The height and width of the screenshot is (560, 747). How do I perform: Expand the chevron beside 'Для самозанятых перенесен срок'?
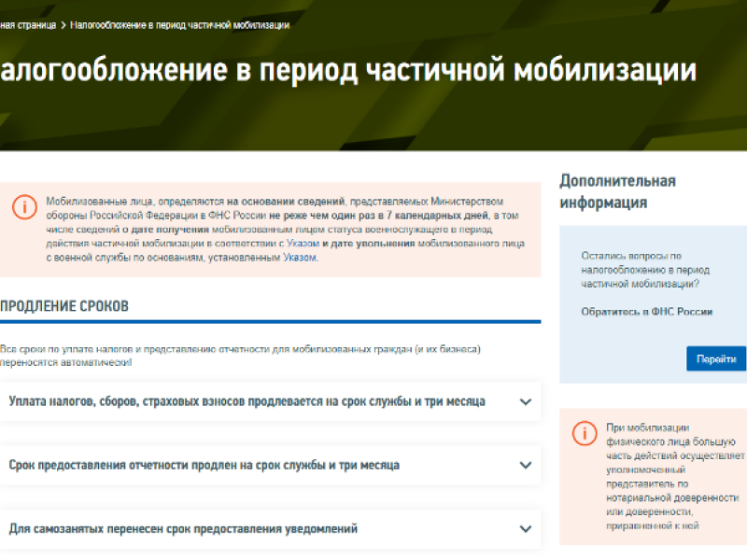click(525, 530)
